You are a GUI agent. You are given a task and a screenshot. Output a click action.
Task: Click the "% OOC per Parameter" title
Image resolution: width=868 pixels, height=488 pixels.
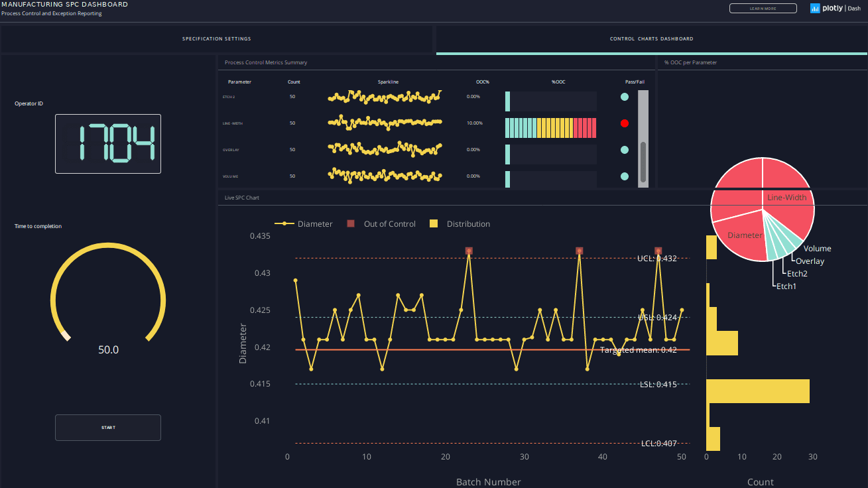690,62
